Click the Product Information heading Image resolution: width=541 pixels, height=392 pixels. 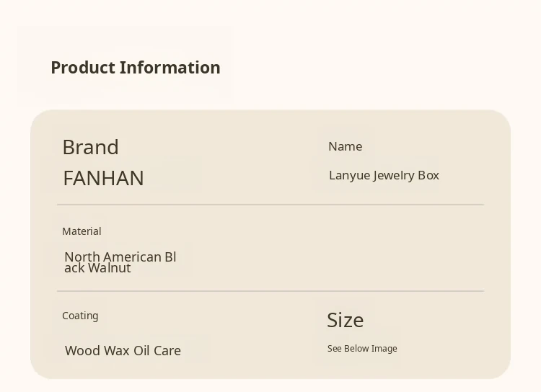click(136, 68)
